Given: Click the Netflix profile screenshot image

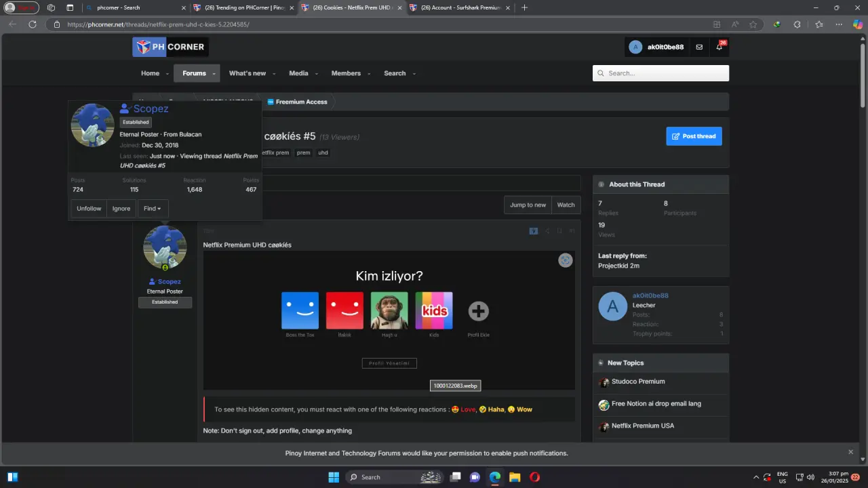Looking at the screenshot, I should click(x=389, y=320).
